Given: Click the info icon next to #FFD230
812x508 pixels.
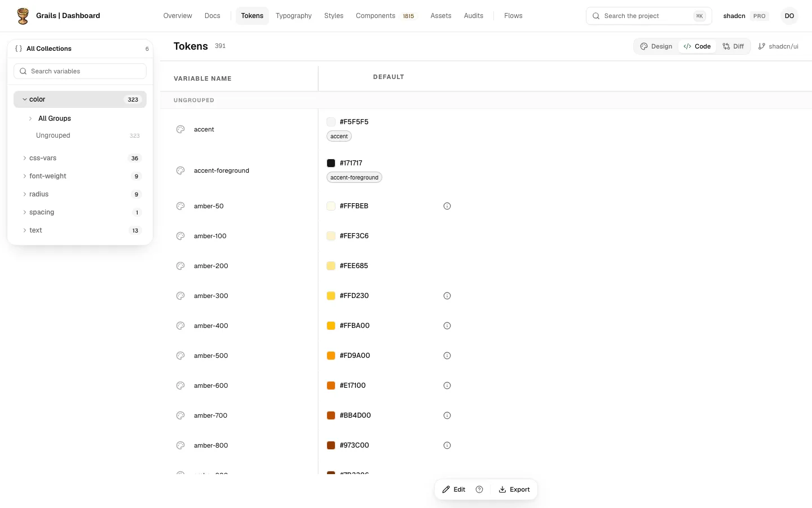Looking at the screenshot, I should (x=447, y=296).
